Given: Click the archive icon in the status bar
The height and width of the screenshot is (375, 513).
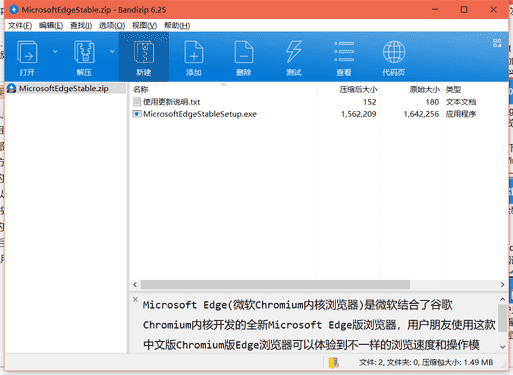Looking at the screenshot, I should 334,362.
